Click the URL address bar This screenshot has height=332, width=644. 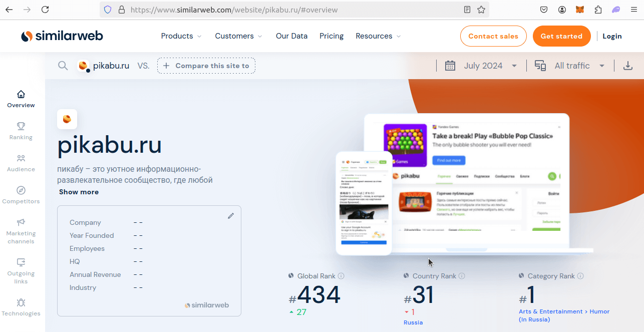[x=295, y=10]
